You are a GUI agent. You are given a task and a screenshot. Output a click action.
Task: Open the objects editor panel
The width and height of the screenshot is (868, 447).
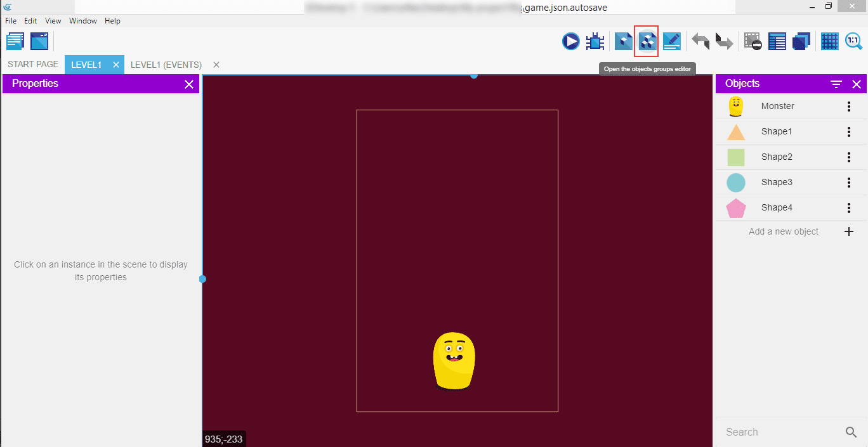(624, 42)
